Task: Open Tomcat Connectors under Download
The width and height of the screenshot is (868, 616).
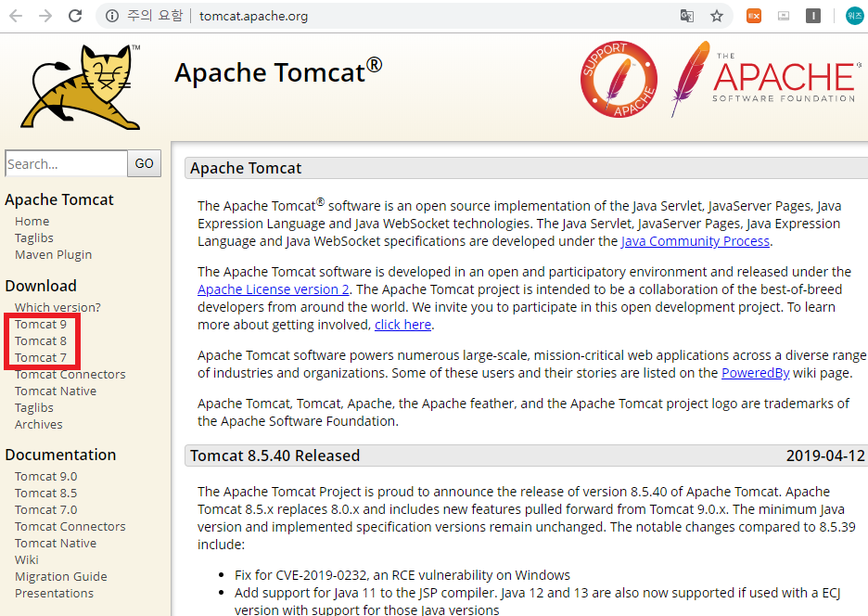Action: 70,374
